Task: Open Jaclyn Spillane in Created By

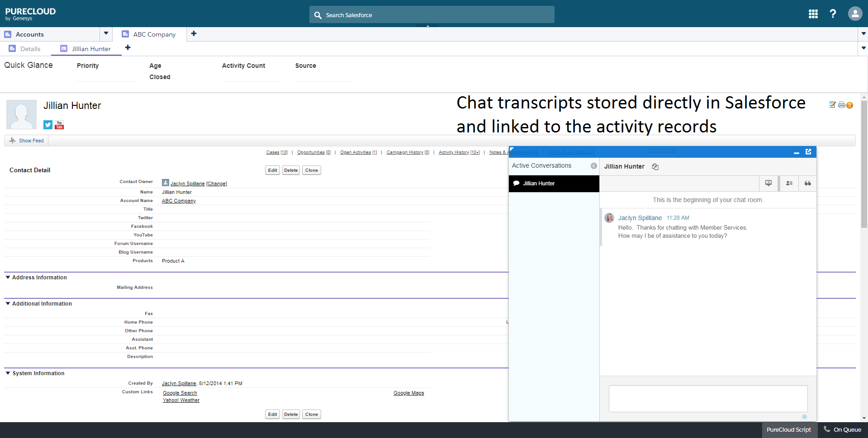Action: (x=179, y=383)
